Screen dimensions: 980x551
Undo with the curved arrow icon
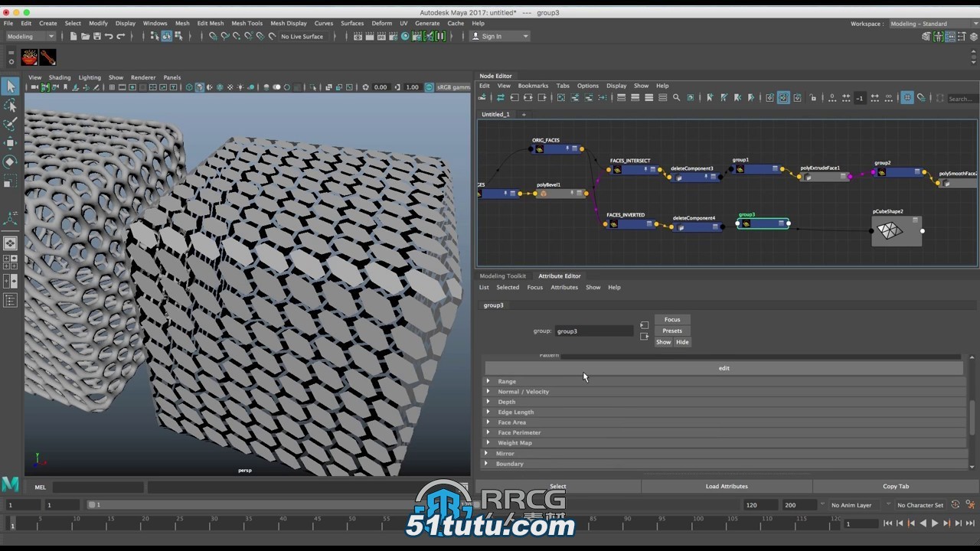click(x=109, y=36)
